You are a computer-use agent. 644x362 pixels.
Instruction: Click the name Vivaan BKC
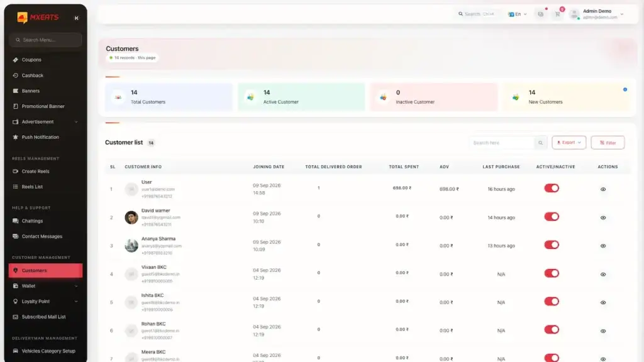(x=153, y=267)
